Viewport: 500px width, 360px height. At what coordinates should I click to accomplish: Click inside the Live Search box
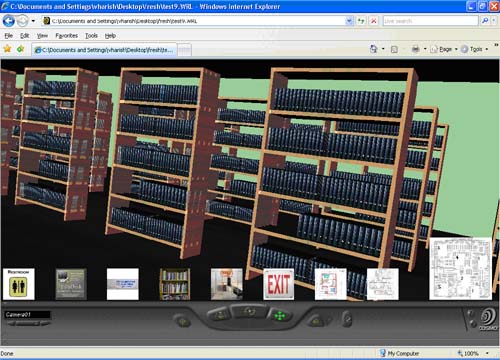[x=430, y=21]
